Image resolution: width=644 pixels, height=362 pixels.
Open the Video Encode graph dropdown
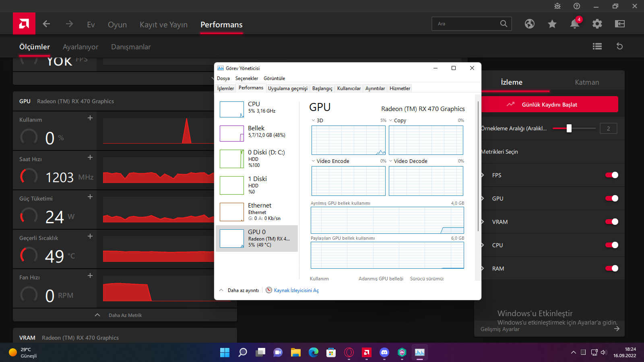pos(314,161)
